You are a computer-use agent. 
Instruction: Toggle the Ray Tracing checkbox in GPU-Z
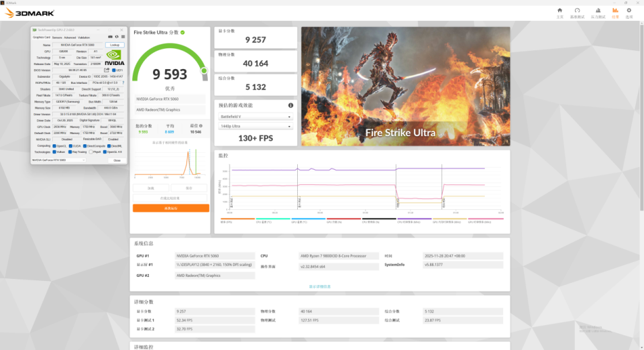70,152
